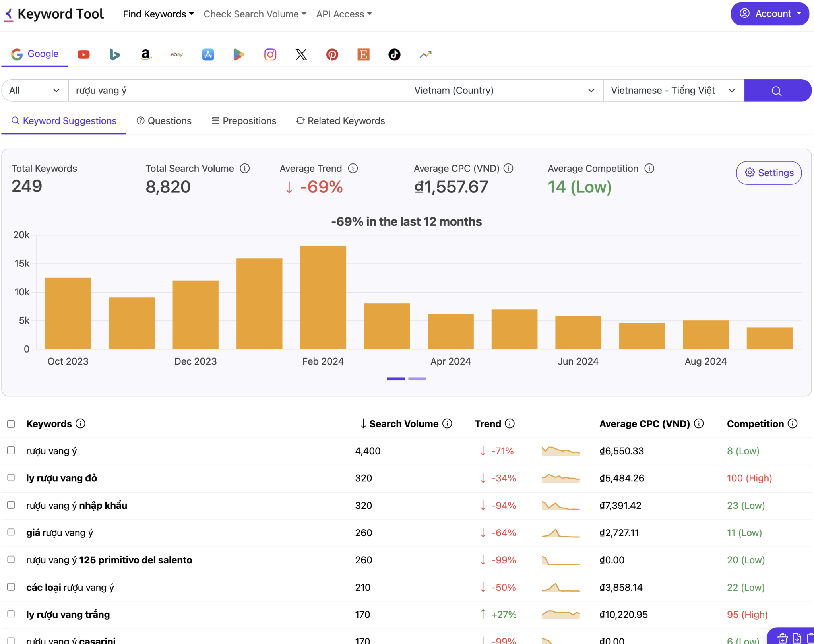
Task: Check the 'rượu vang ý nhập khẩu' row
Action: (x=11, y=505)
